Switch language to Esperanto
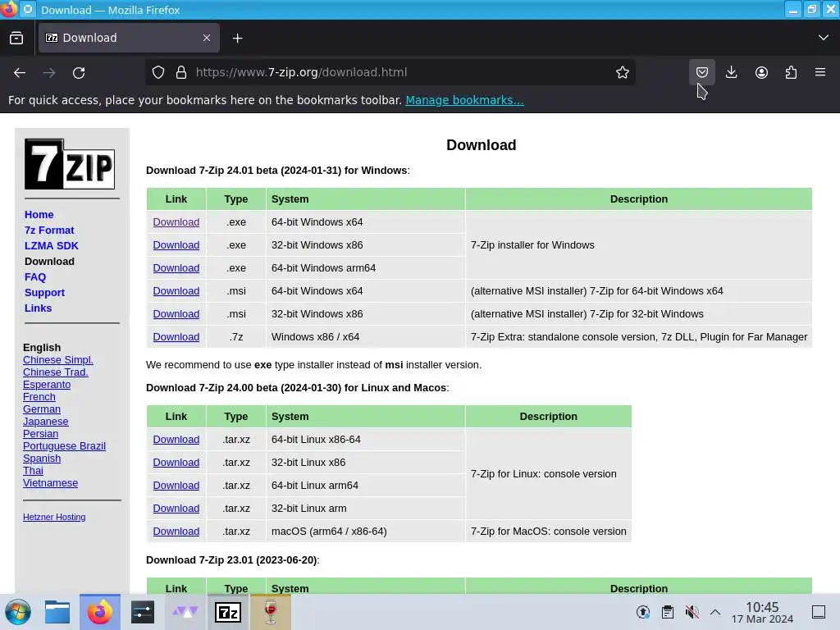The image size is (840, 630). [47, 385]
